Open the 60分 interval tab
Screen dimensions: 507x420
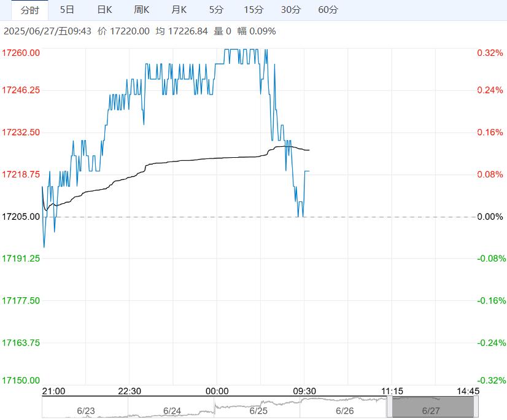click(328, 10)
